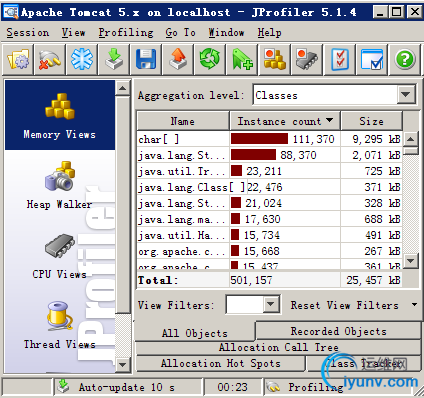Click the green flag add bookmark icon
The width and height of the screenshot is (424, 398).
point(242,60)
